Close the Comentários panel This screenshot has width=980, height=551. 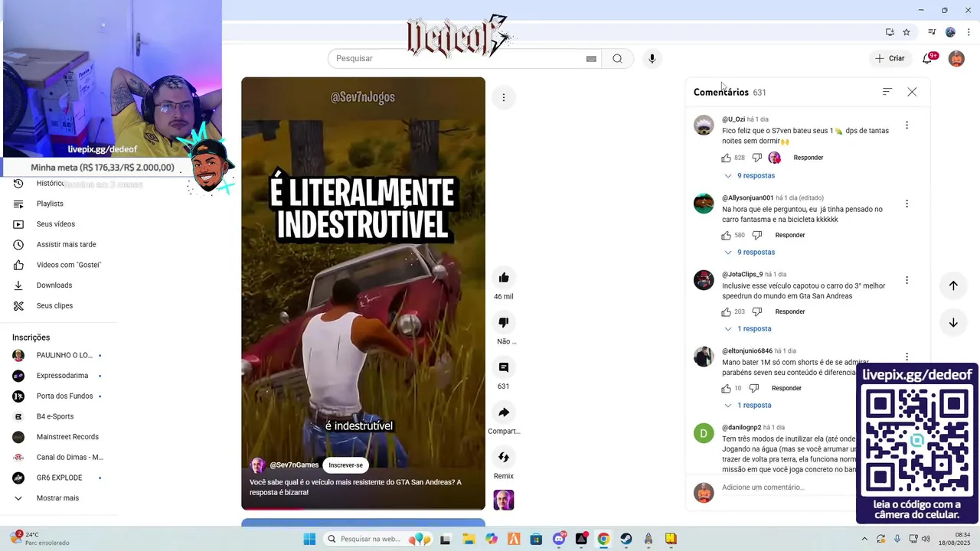point(912,92)
